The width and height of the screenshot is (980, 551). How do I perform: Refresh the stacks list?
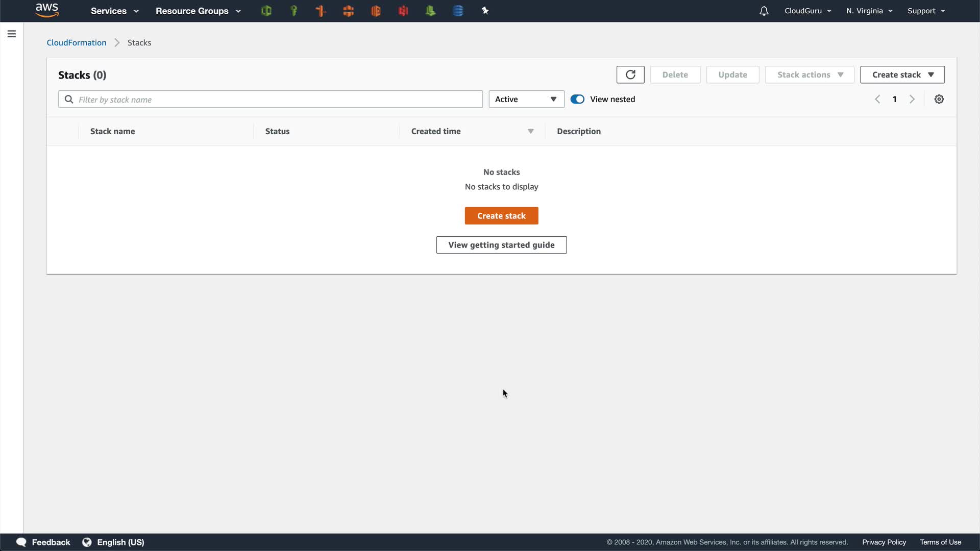(630, 74)
